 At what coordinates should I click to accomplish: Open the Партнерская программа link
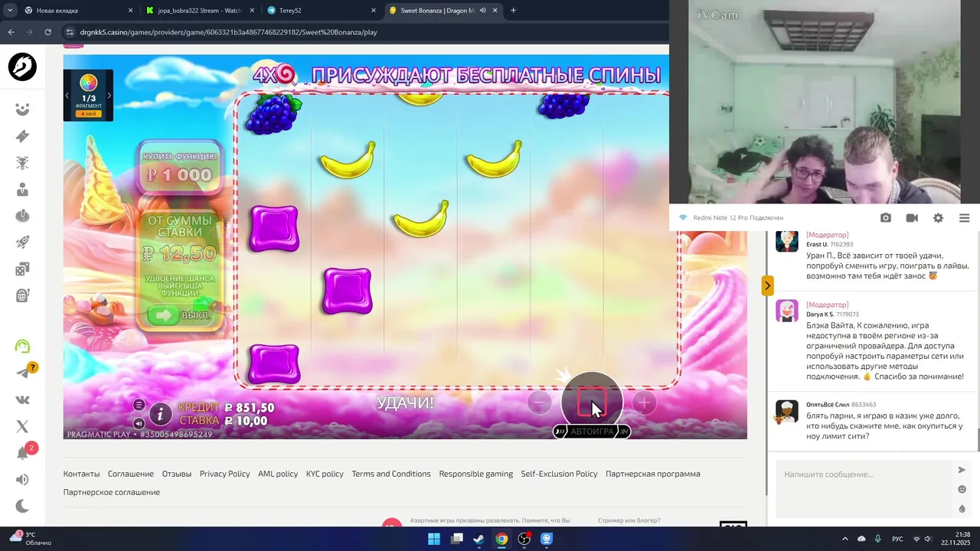tap(652, 474)
